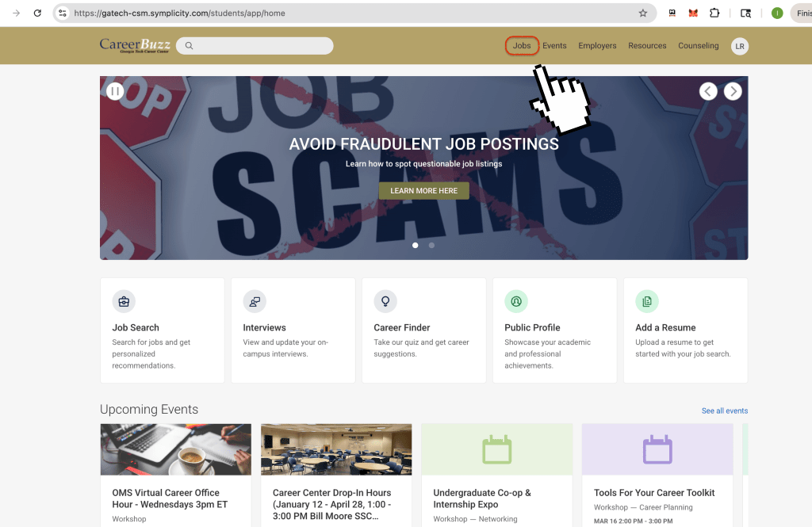812x527 pixels.
Task: Open OMS Virtual Career Office Hour event title
Action: coord(170,498)
